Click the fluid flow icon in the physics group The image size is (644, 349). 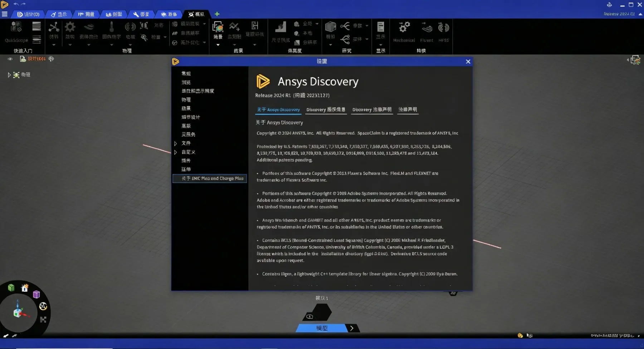click(x=89, y=27)
